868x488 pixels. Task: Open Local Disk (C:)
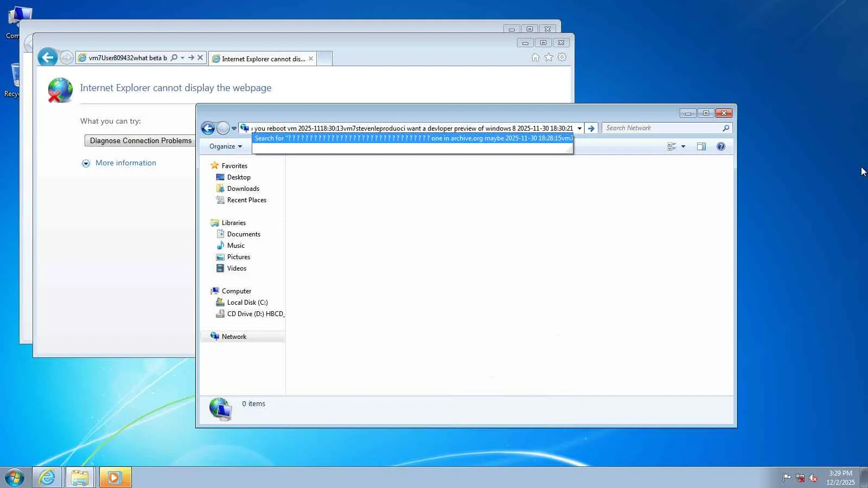247,303
